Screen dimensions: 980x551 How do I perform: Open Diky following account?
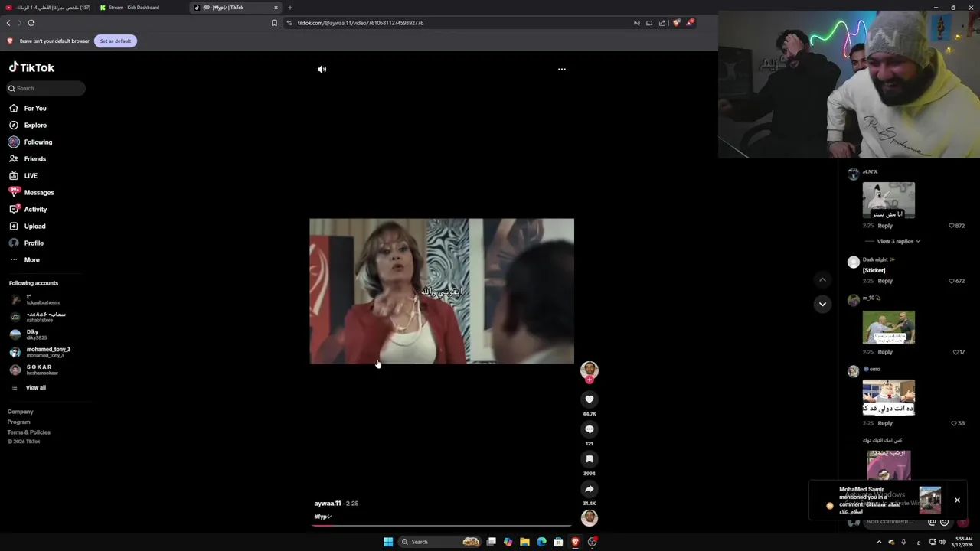pos(38,334)
